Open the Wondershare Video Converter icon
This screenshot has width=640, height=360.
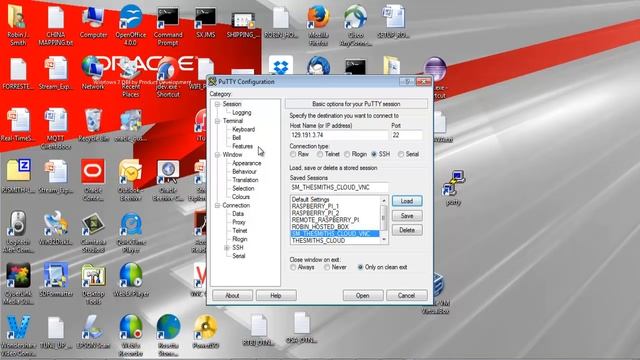tap(18, 335)
